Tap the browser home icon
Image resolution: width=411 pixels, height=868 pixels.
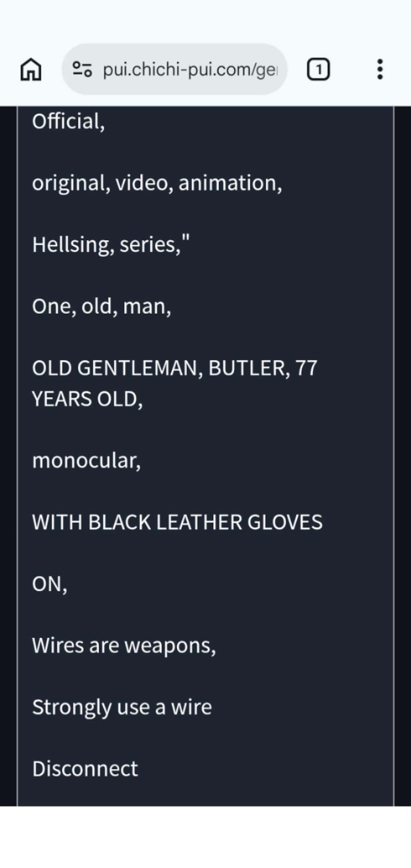[31, 69]
